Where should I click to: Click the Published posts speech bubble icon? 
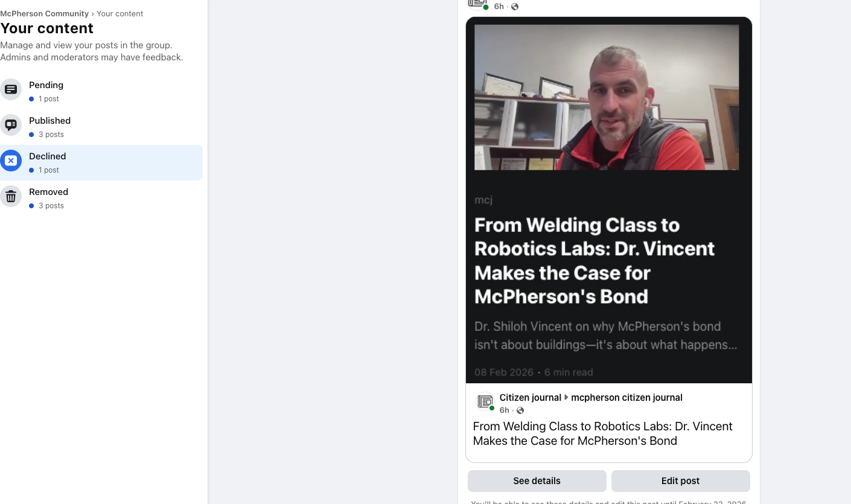coord(11,125)
